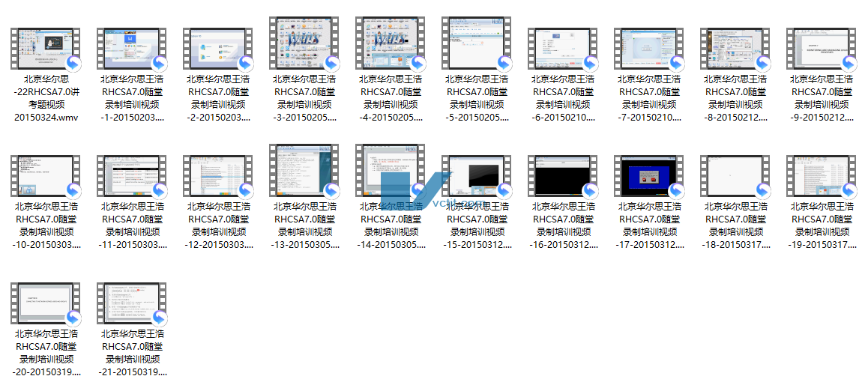Select video icon numbered -4-20150205

[391, 43]
